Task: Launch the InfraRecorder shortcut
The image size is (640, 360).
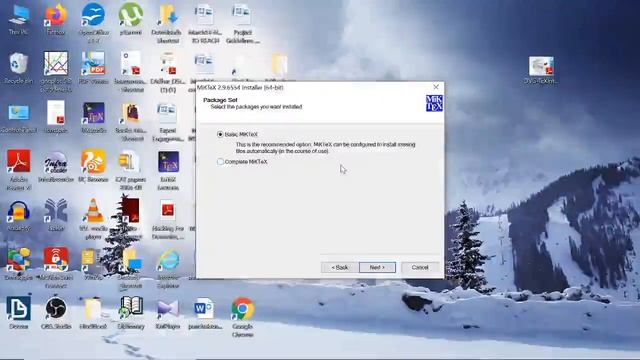Action: coord(56,167)
